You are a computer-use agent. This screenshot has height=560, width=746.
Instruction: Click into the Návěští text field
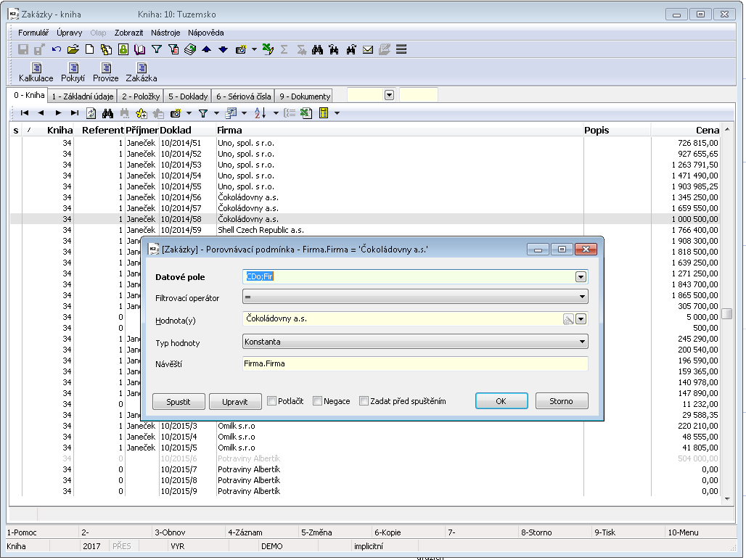click(414, 364)
